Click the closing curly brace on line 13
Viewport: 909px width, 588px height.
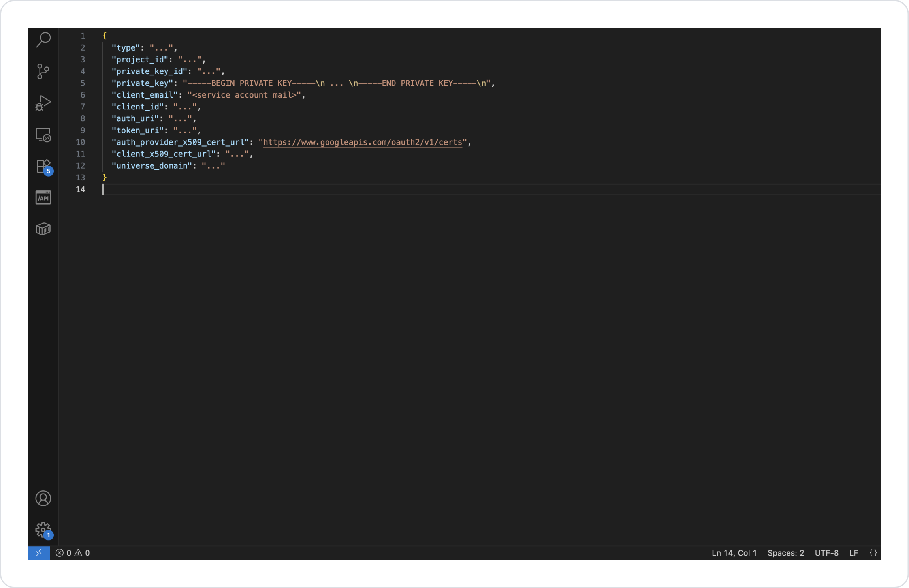click(104, 177)
